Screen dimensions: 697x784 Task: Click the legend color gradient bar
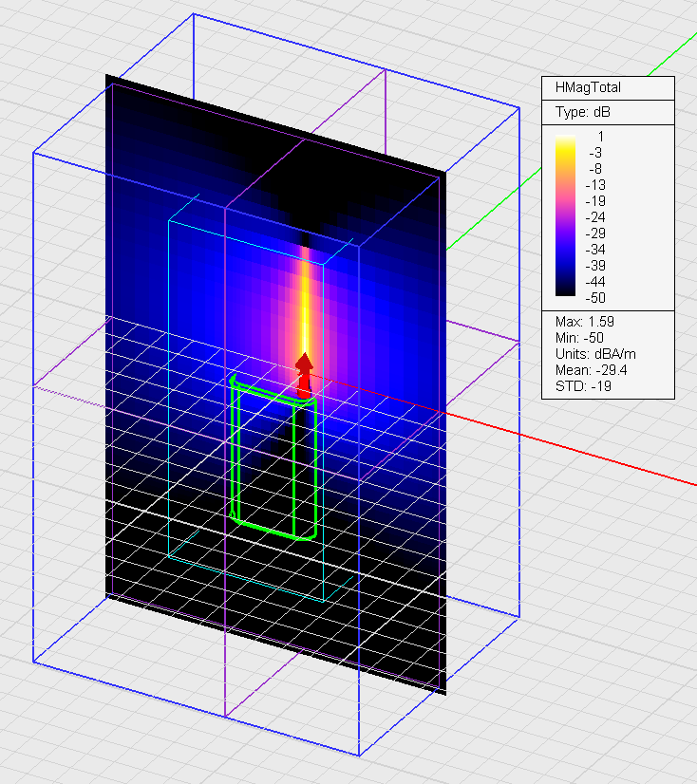pyautogui.click(x=566, y=216)
